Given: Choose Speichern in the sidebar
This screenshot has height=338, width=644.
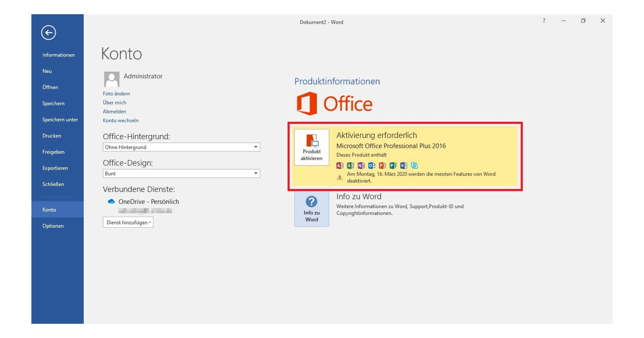Looking at the screenshot, I should tap(53, 104).
